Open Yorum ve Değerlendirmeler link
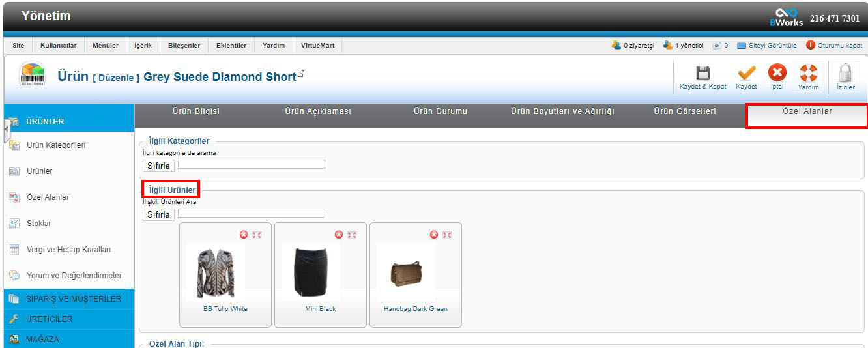868x348 pixels. click(74, 276)
